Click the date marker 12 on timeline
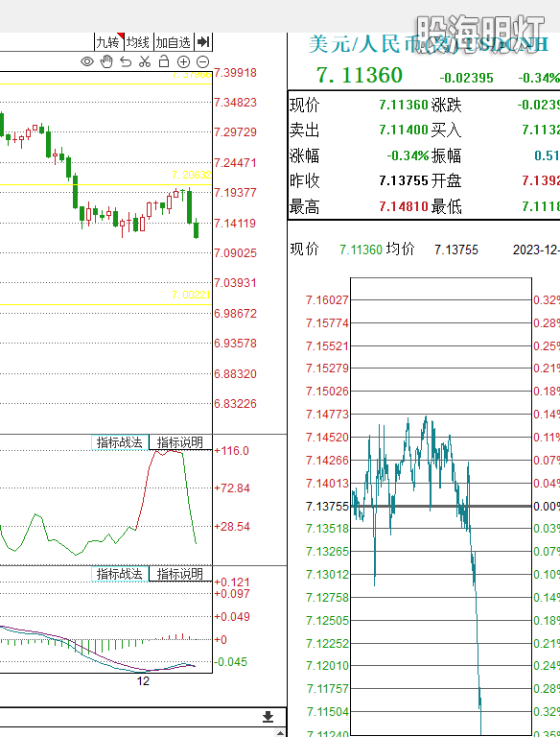Image resolution: width=560 pixels, height=737 pixels. coord(143,681)
